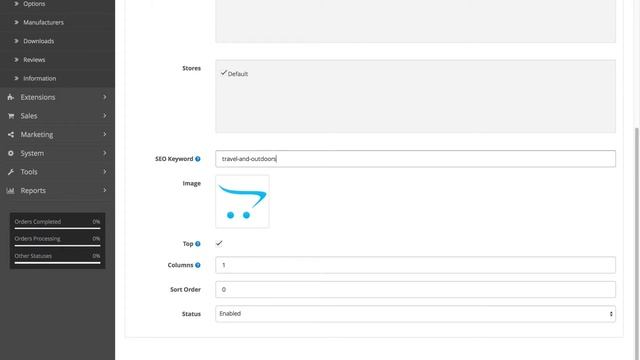Click the Other Statuses progress bar
Viewport: 640px width, 360px height.
click(57, 263)
